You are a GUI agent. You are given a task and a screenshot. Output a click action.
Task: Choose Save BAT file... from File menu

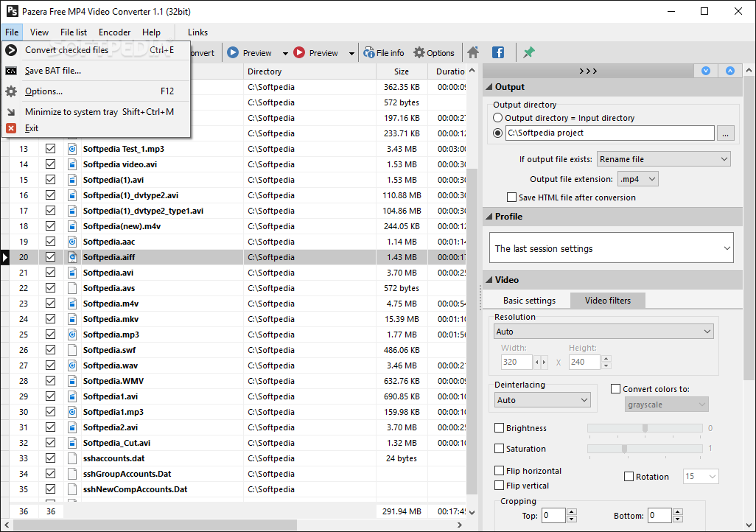(97, 71)
